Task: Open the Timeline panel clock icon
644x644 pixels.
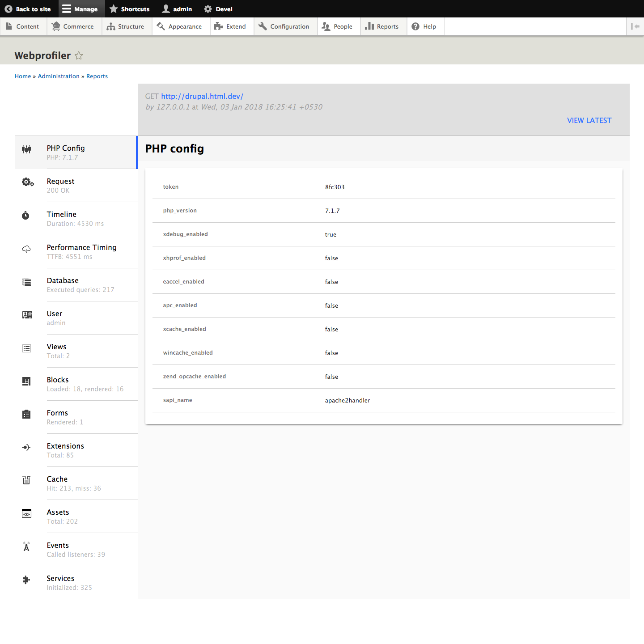Action: [x=26, y=215]
